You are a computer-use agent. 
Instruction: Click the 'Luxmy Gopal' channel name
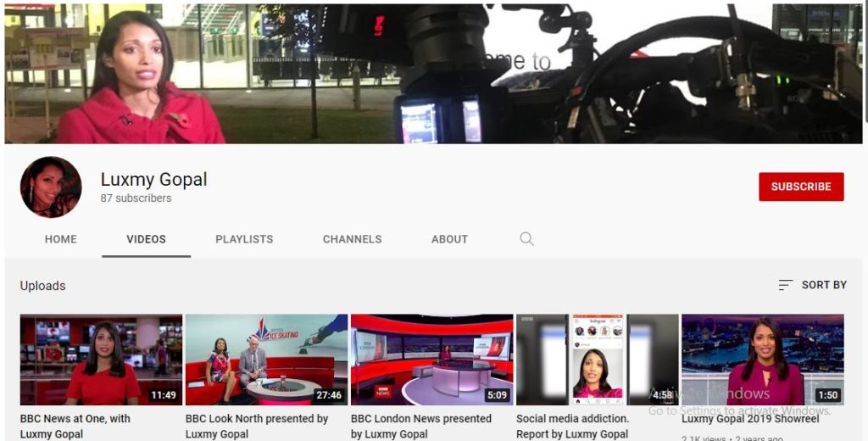[154, 180]
